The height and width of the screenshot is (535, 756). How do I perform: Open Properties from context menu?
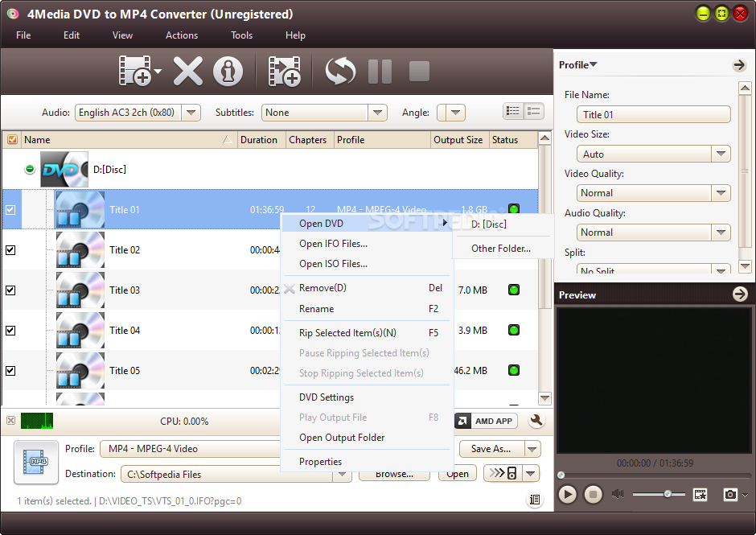367,462
